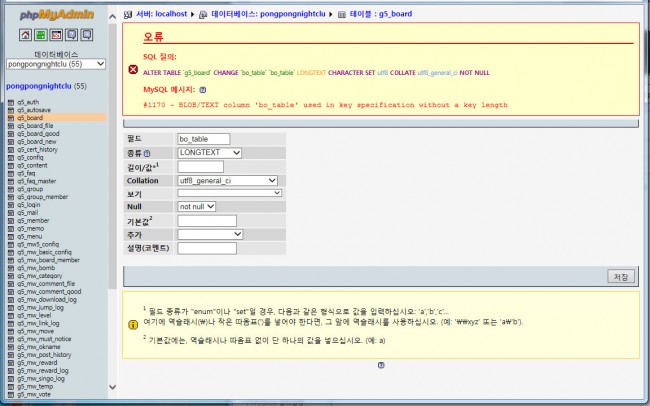Click the 설명(코멘트) comment input
Image resolution: width=650 pixels, height=406 pixels.
pos(207,248)
